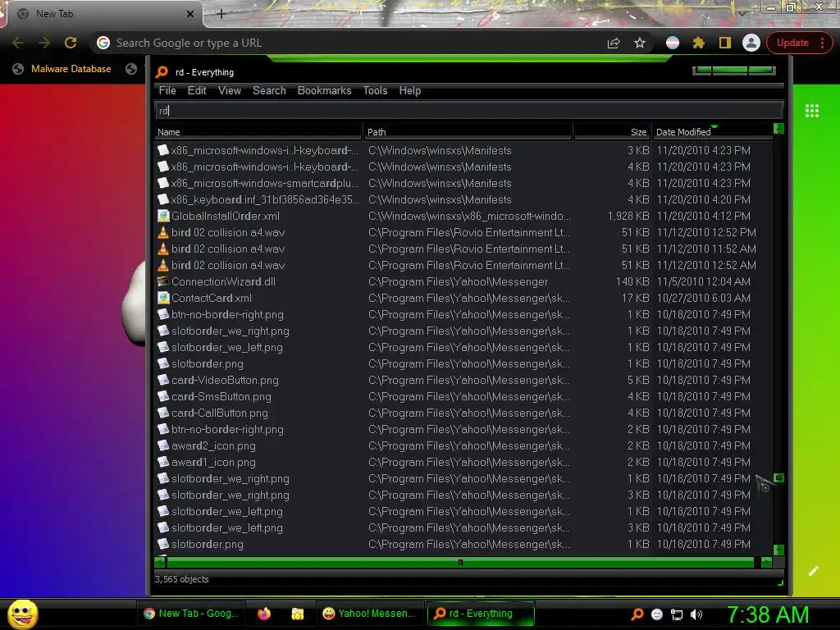
Task: Click the Chrome share page icon
Action: pyautogui.click(x=614, y=43)
